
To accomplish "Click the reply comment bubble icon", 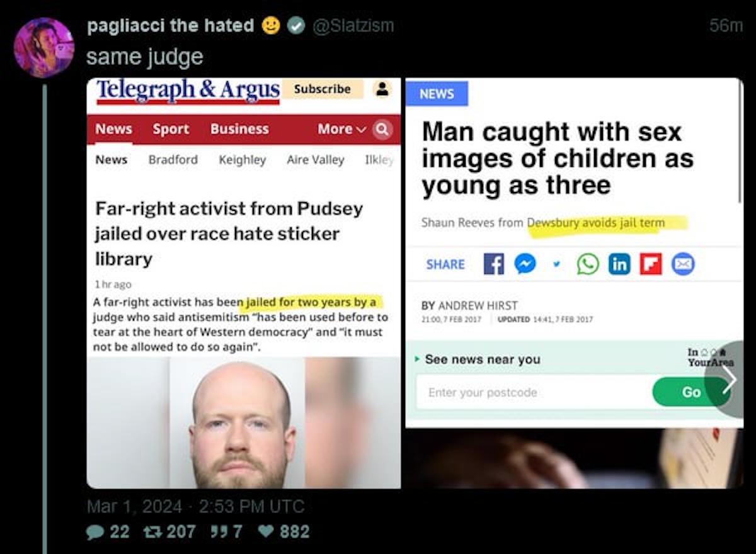I will click(x=94, y=532).
